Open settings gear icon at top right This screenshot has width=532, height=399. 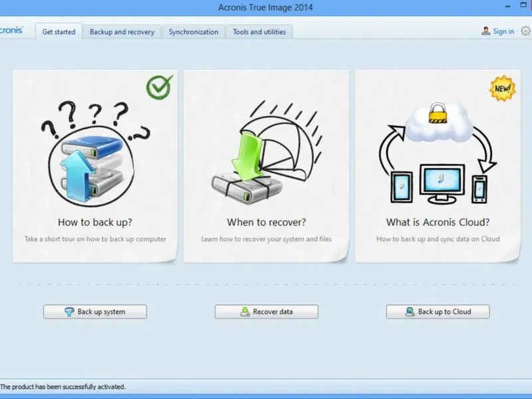tap(526, 31)
